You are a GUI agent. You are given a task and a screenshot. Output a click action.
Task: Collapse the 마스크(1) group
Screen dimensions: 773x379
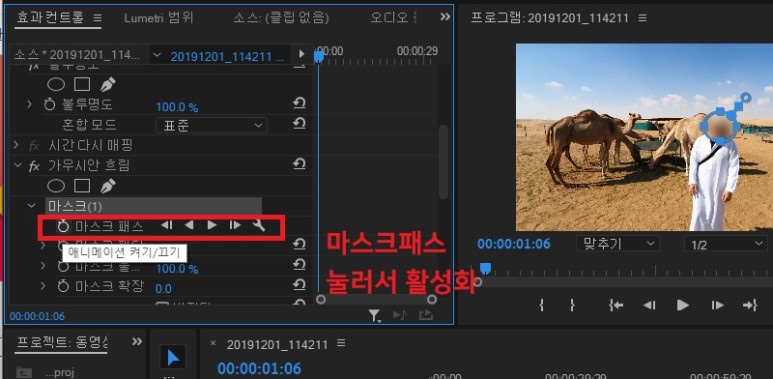31,206
